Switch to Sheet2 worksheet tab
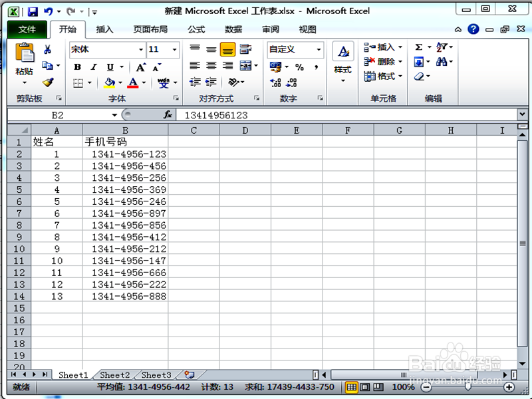This screenshot has width=532, height=399. click(x=114, y=375)
